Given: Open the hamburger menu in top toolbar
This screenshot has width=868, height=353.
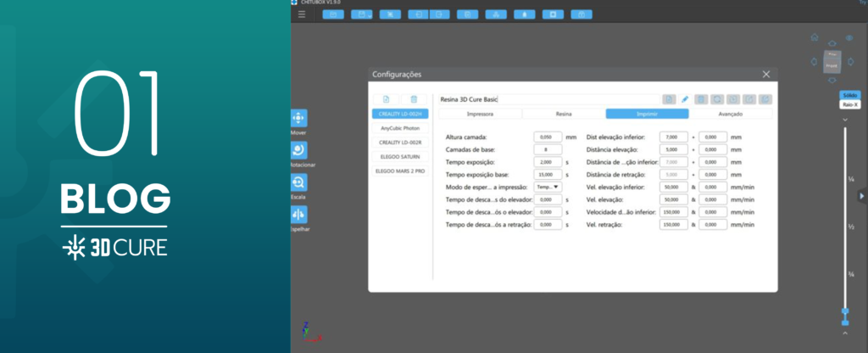Looking at the screenshot, I should pyautogui.click(x=302, y=14).
